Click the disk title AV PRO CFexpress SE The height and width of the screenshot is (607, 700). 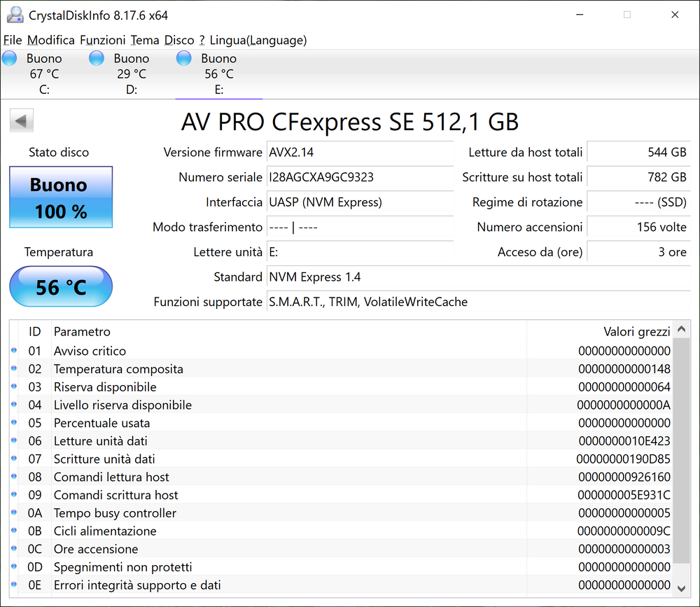tap(349, 122)
